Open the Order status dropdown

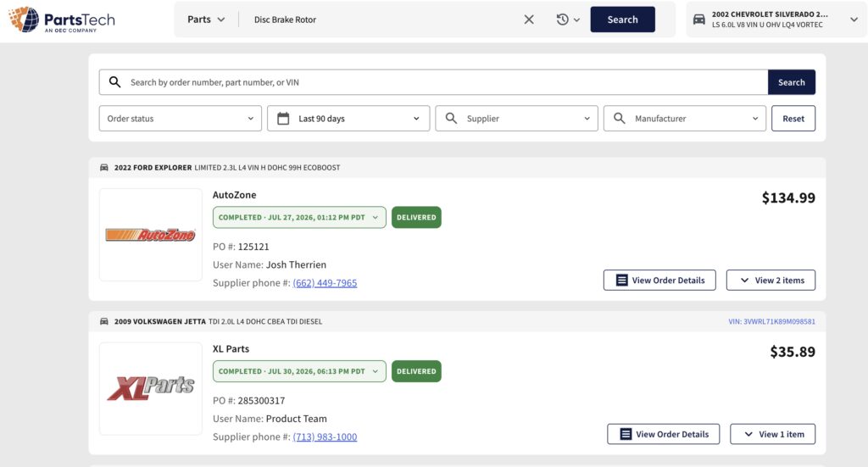(x=181, y=119)
